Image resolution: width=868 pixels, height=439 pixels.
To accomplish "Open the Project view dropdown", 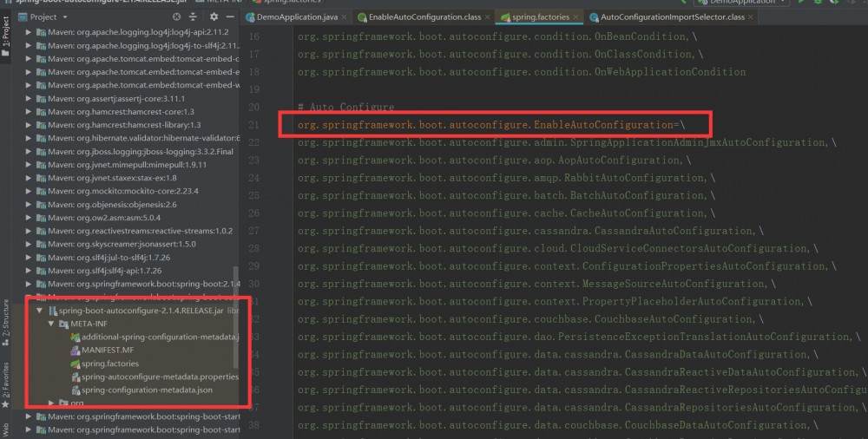I will 65,17.
